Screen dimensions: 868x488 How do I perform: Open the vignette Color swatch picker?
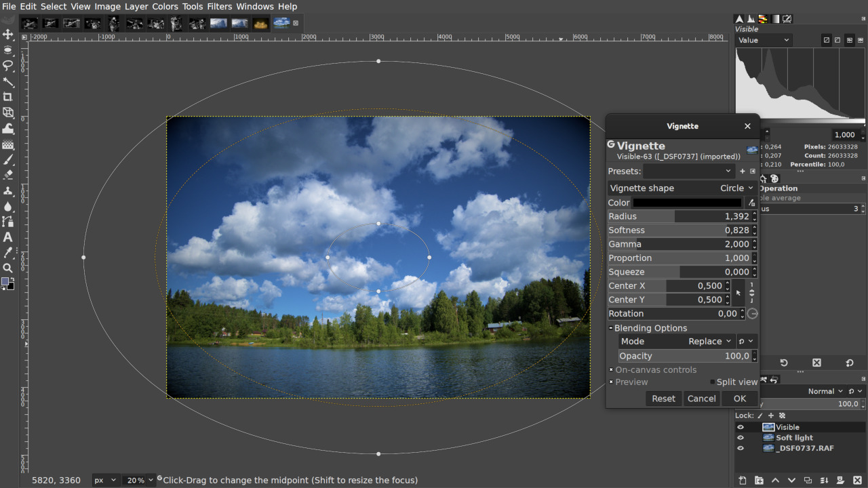(687, 202)
